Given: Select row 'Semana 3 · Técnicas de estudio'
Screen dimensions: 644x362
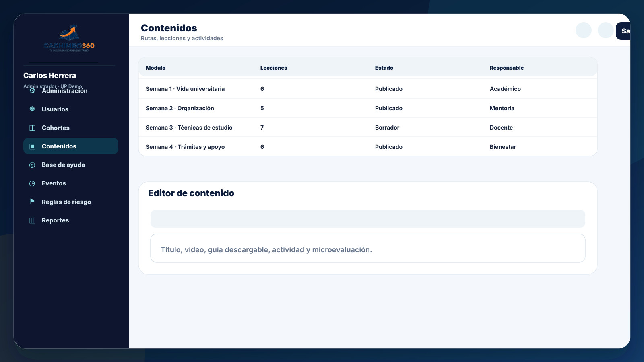Looking at the screenshot, I should tap(368, 128).
